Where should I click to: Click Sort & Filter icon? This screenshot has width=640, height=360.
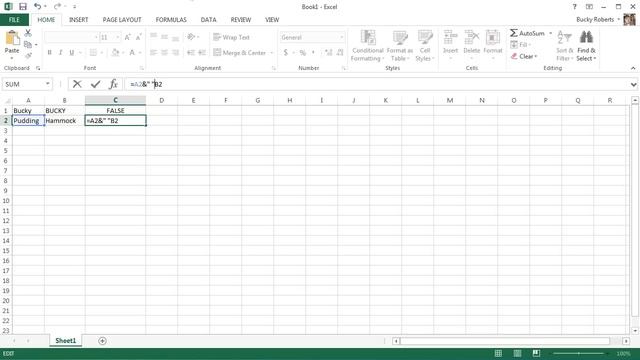[564, 38]
